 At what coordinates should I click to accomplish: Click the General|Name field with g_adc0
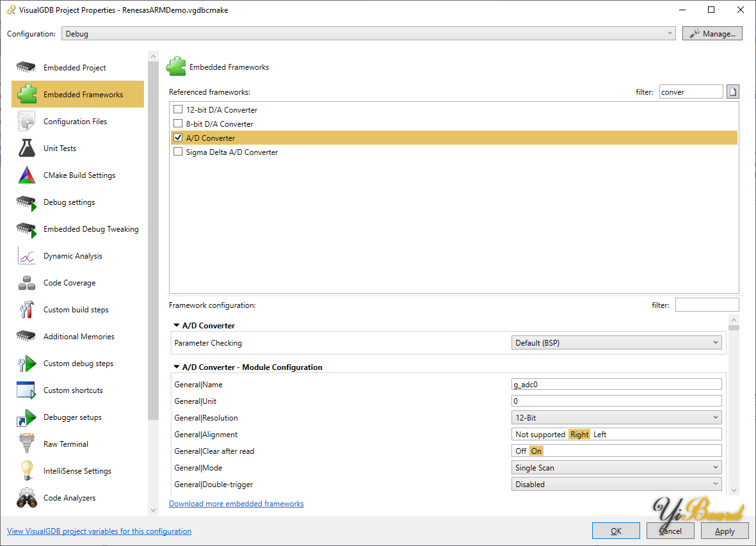click(617, 385)
